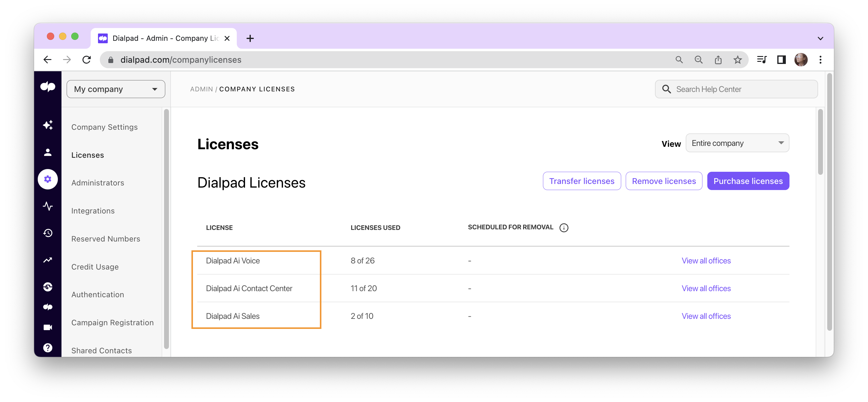868x402 pixels.
Task: Click the Transfer licenses button
Action: (x=582, y=181)
